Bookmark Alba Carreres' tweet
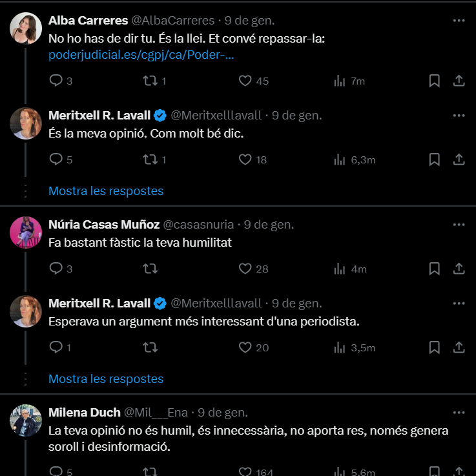 (435, 81)
